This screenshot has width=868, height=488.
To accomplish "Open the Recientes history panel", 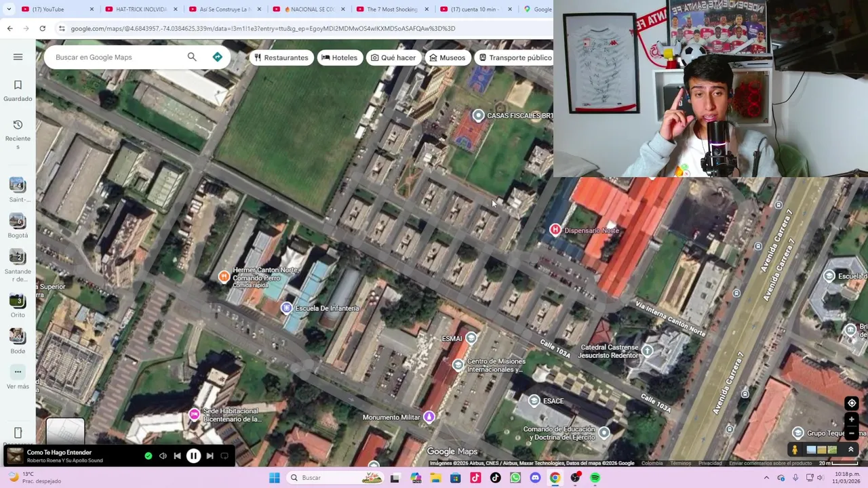I will pyautogui.click(x=18, y=133).
